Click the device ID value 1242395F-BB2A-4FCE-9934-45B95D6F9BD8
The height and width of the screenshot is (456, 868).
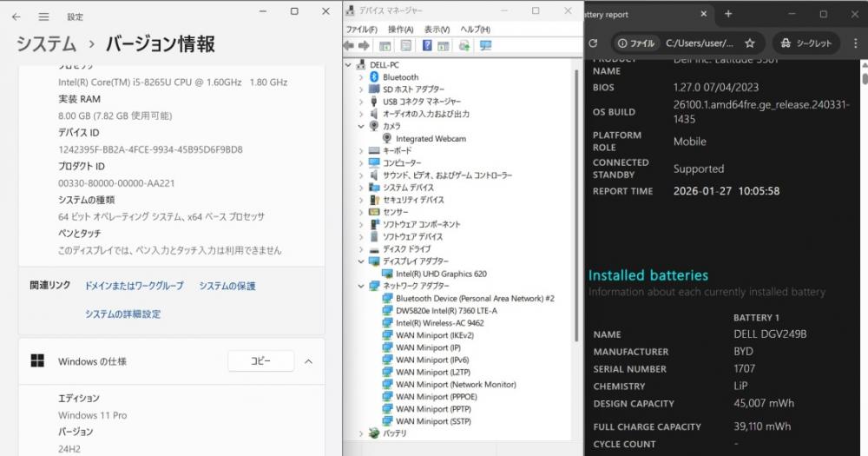[150, 149]
